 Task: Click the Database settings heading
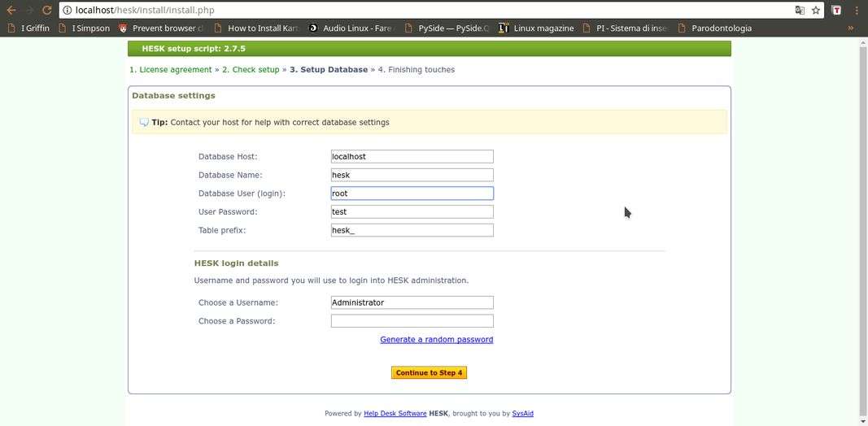point(173,96)
